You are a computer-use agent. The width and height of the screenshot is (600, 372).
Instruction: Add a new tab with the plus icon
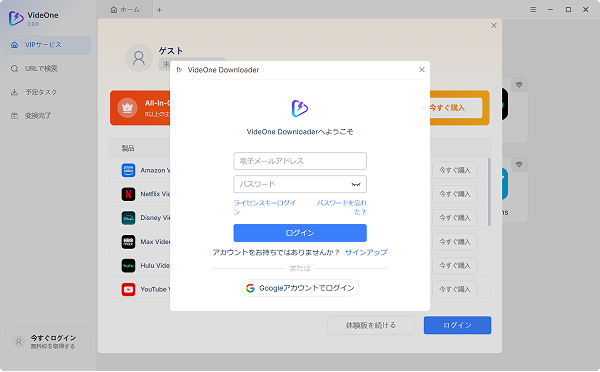159,10
